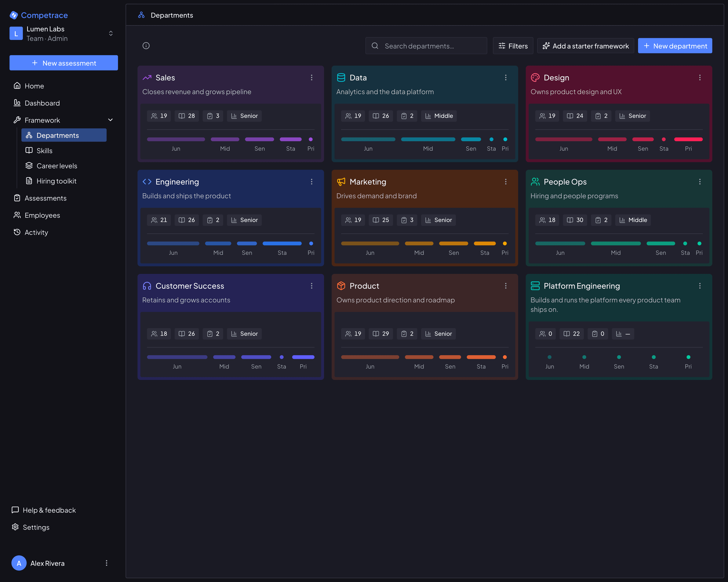Click the Engineering code brackets icon

147,182
